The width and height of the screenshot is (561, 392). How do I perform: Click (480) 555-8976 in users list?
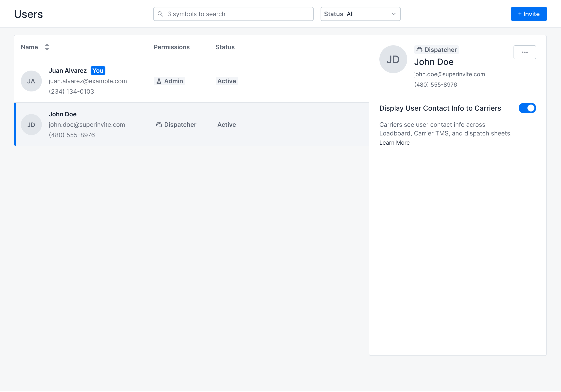coord(72,135)
